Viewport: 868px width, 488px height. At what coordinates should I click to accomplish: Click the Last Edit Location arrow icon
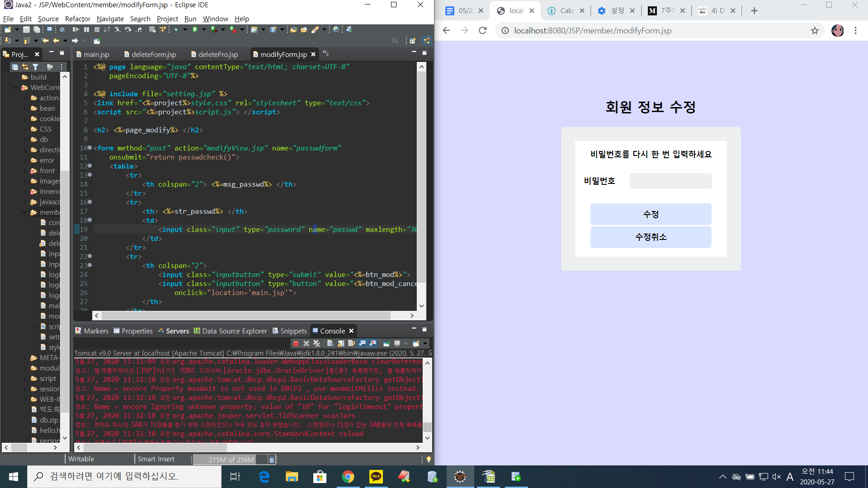tap(45, 41)
